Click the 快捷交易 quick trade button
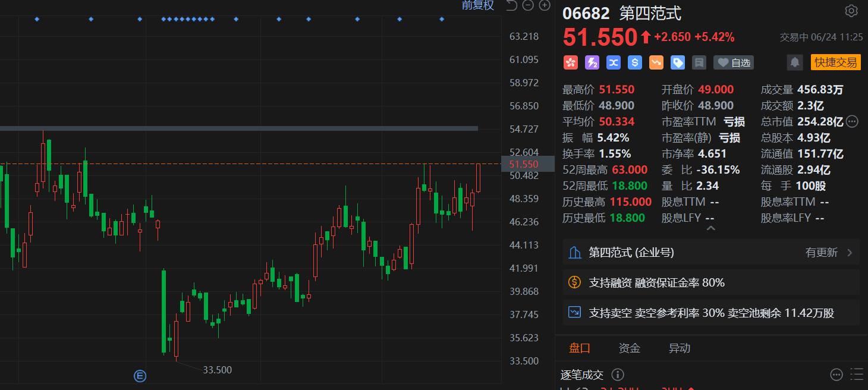Screen dimensions: 868x390 click(x=835, y=62)
